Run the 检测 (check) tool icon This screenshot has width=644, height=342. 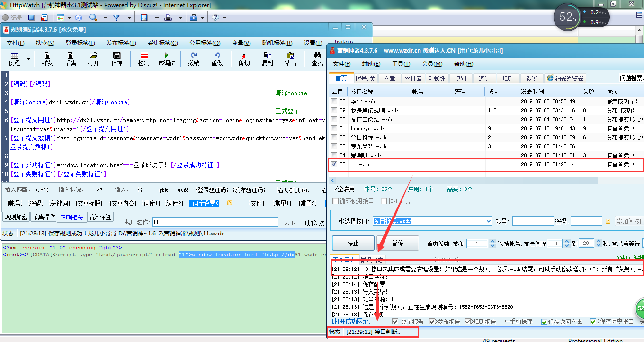pos(144,58)
